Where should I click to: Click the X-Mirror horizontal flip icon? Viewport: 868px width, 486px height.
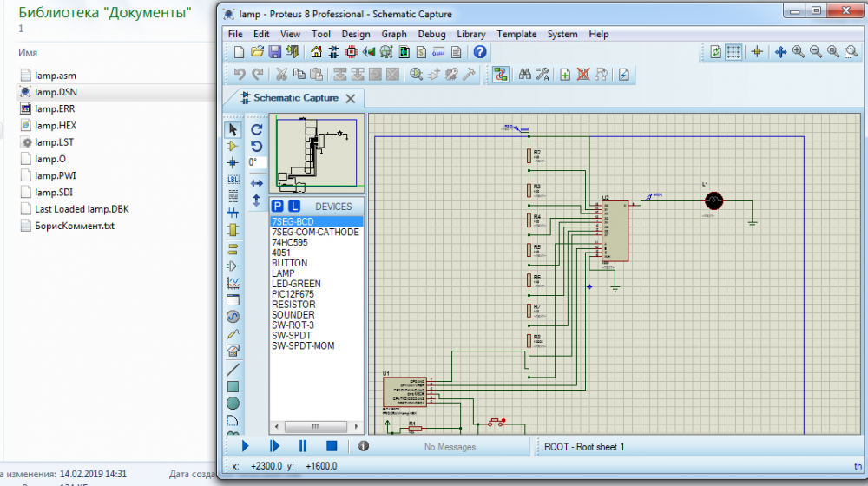pos(257,183)
